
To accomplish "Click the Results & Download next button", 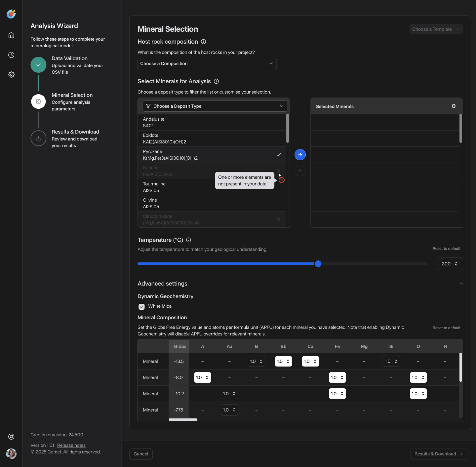I will click(439, 454).
